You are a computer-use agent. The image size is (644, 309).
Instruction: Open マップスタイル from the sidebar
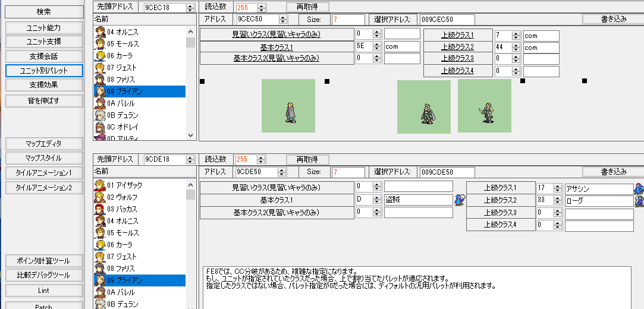click(x=43, y=158)
